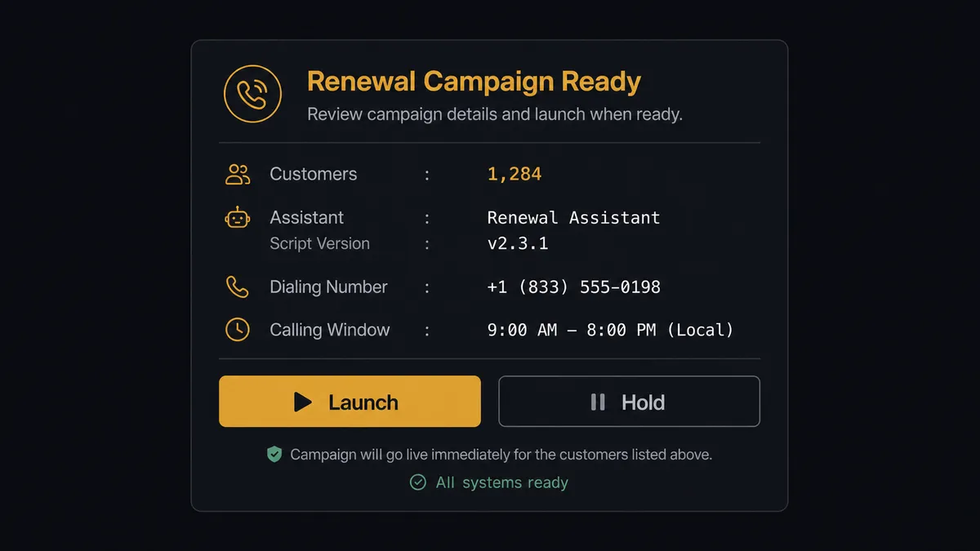Click the Renewal Campaign Ready heading
Image resolution: width=980 pixels, height=551 pixels.
(x=474, y=82)
